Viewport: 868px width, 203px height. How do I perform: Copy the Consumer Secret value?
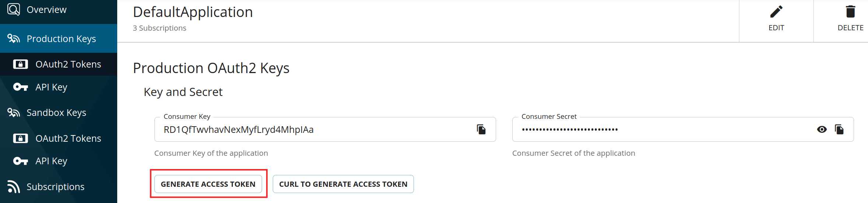(x=839, y=129)
